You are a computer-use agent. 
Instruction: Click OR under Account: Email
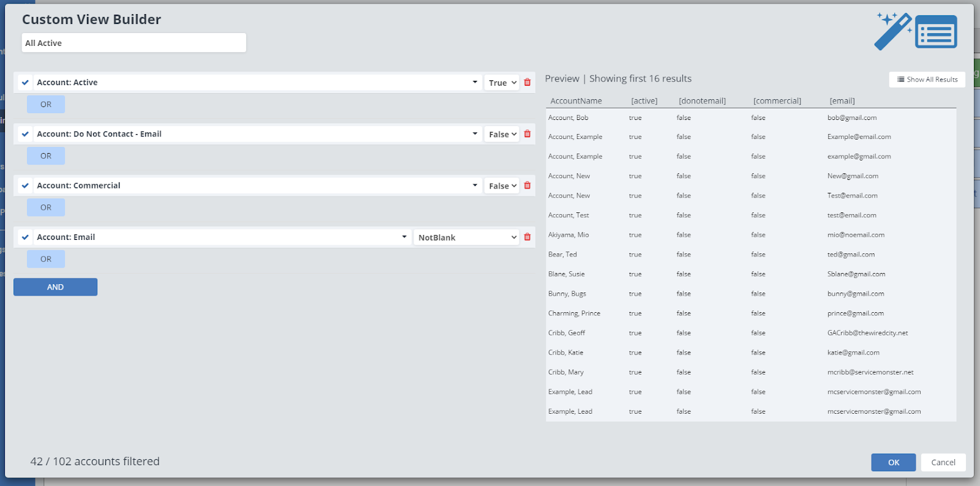pos(46,260)
